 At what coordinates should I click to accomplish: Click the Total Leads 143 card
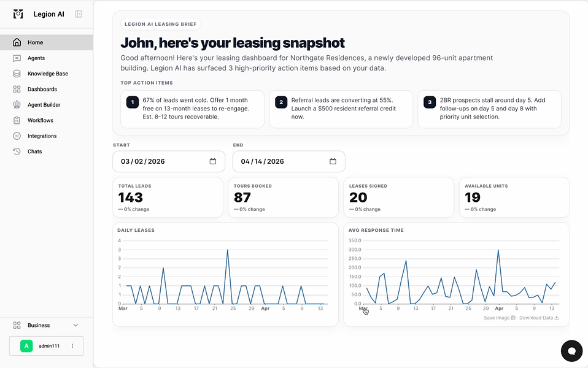(x=168, y=197)
